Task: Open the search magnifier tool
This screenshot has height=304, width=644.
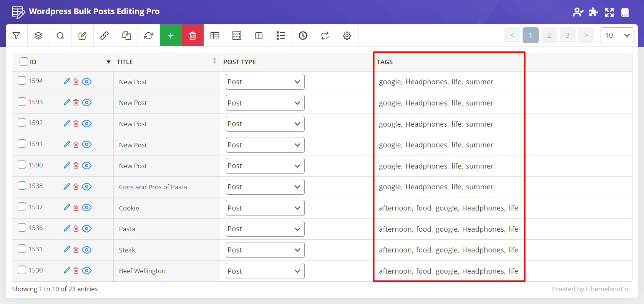Action: 60,35
